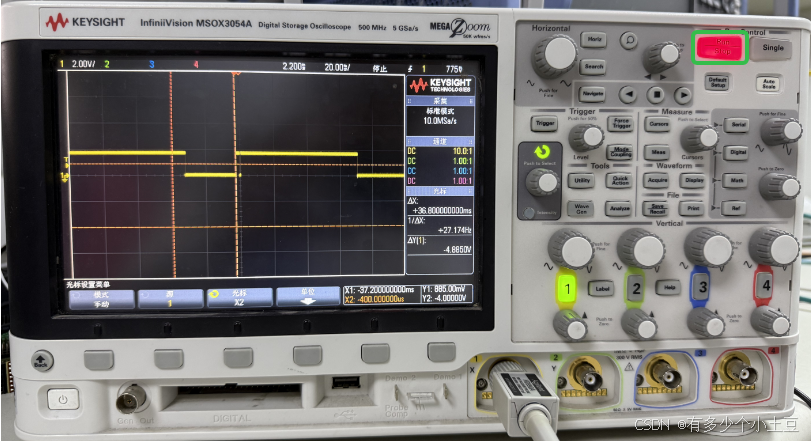Viewport: 811px width, 441px height.
Task: Click the USB port on front panel
Action: tap(346, 382)
